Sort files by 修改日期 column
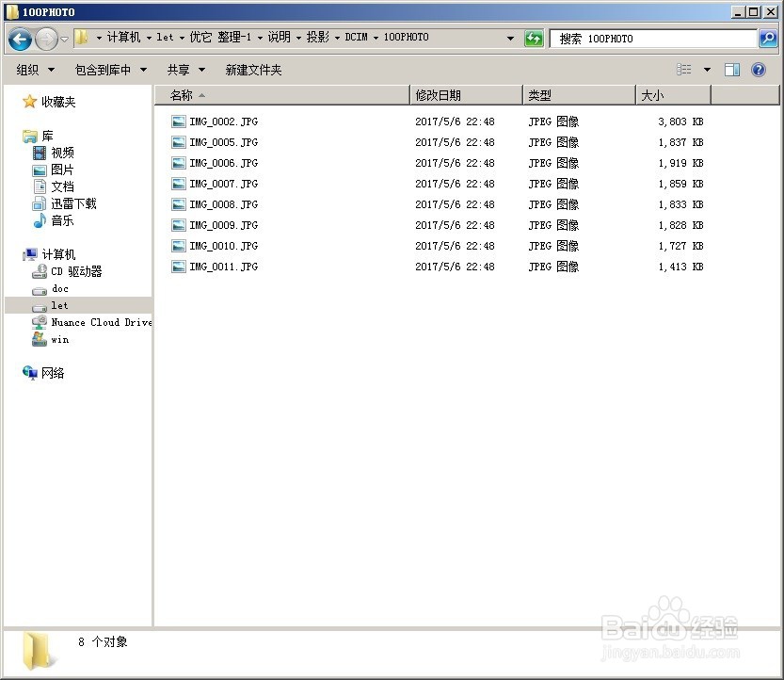This screenshot has height=680, width=784. [x=438, y=94]
